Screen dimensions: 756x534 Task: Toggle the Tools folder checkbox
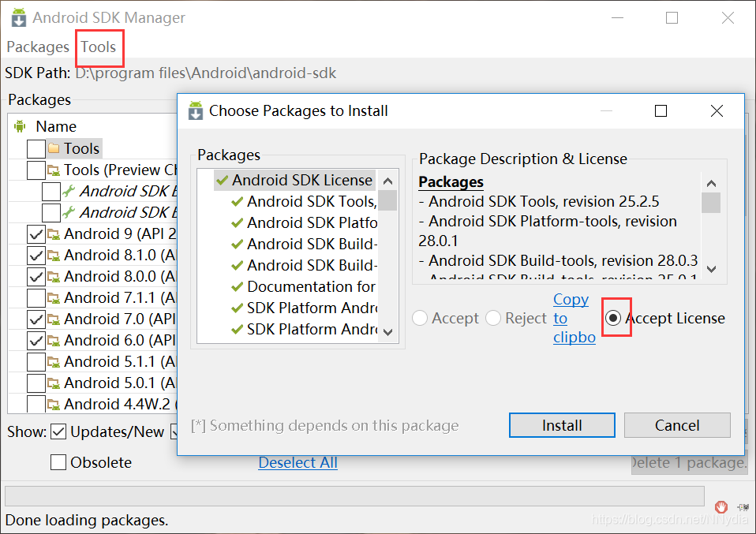36,148
